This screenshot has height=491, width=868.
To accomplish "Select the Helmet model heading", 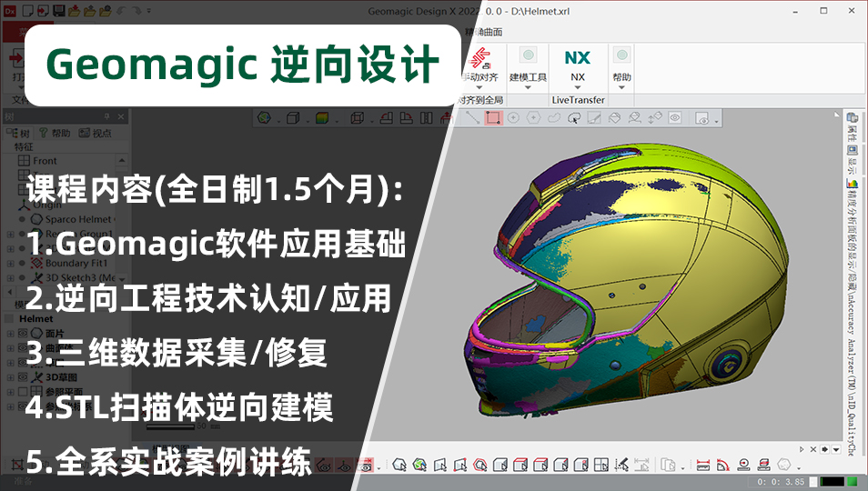I will coord(36,318).
